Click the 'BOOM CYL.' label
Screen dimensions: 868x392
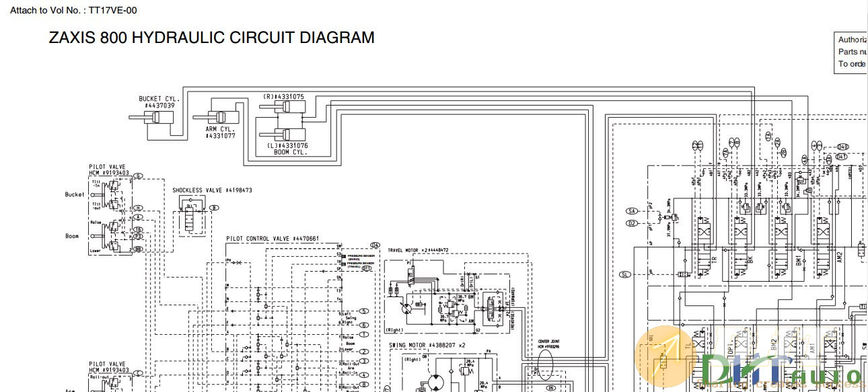pyautogui.click(x=290, y=152)
